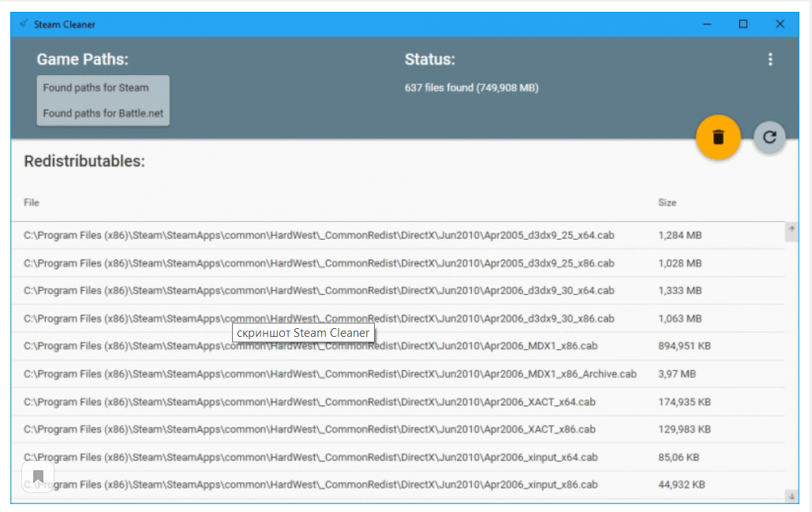Maximize the Steam Cleaner window
The height and width of the screenshot is (512, 812).
click(743, 24)
